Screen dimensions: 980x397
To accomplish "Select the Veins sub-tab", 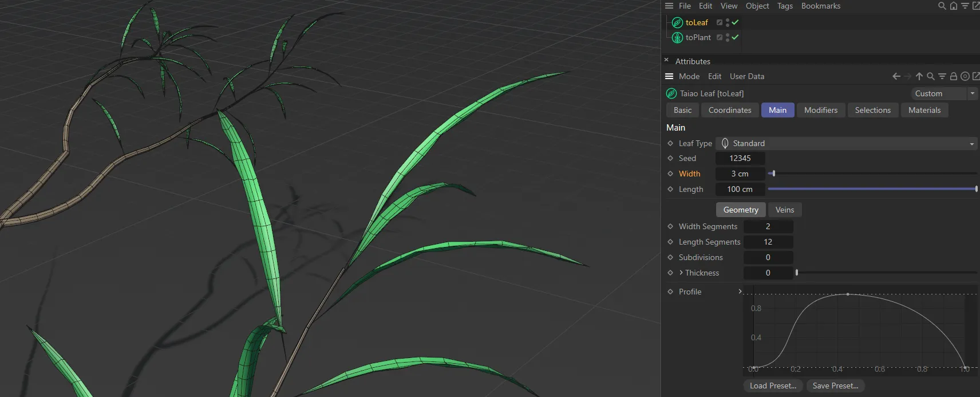I will coord(785,210).
